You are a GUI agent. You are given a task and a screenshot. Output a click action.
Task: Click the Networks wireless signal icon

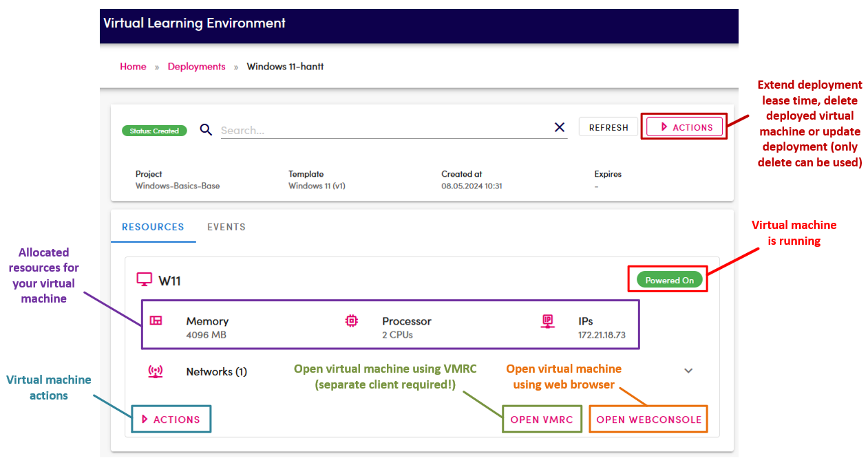[156, 371]
